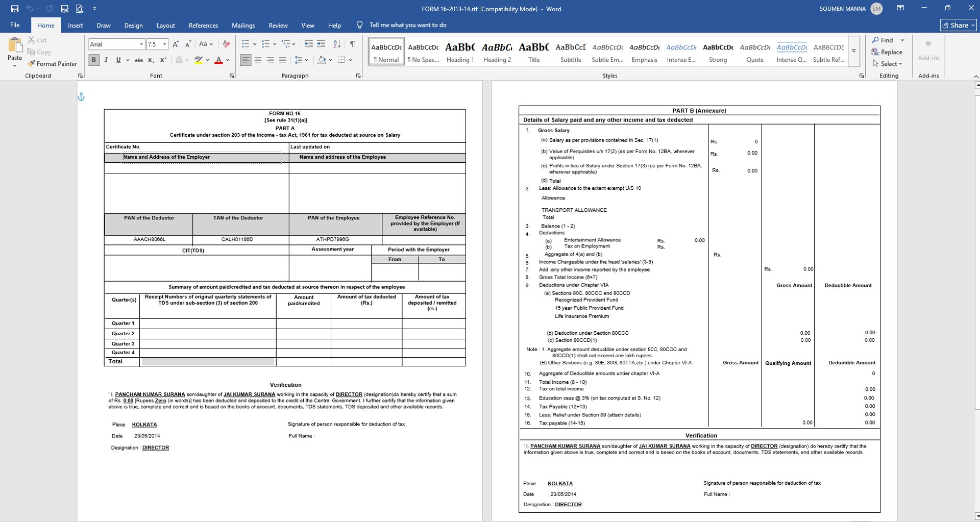The height and width of the screenshot is (522, 980).
Task: Open the font size dropdown showing 7.5
Action: [x=164, y=44]
